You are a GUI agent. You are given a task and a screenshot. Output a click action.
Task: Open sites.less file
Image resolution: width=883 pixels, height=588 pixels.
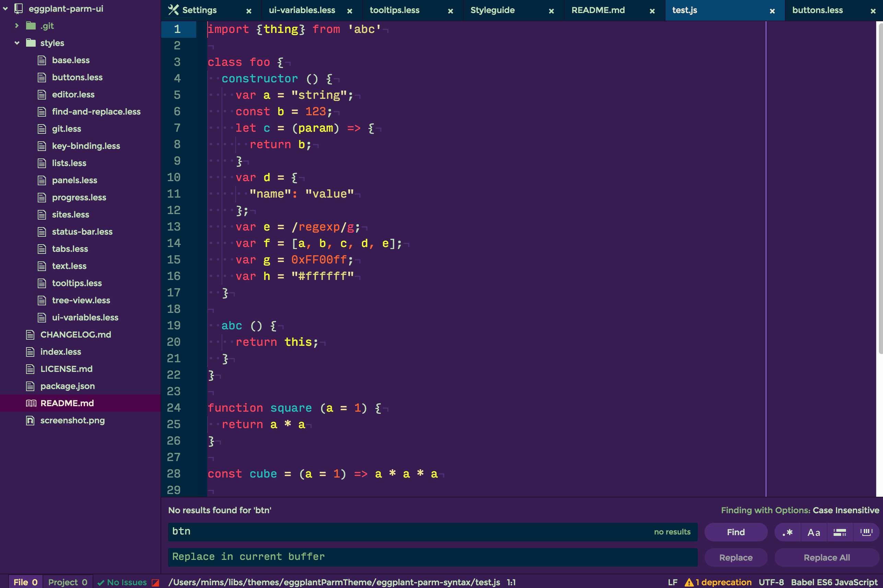pyautogui.click(x=70, y=214)
